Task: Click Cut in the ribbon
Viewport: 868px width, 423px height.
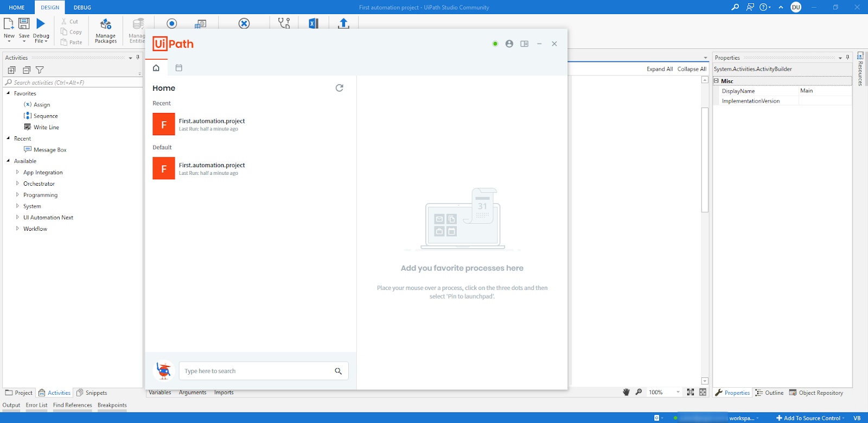Action: coord(70,22)
